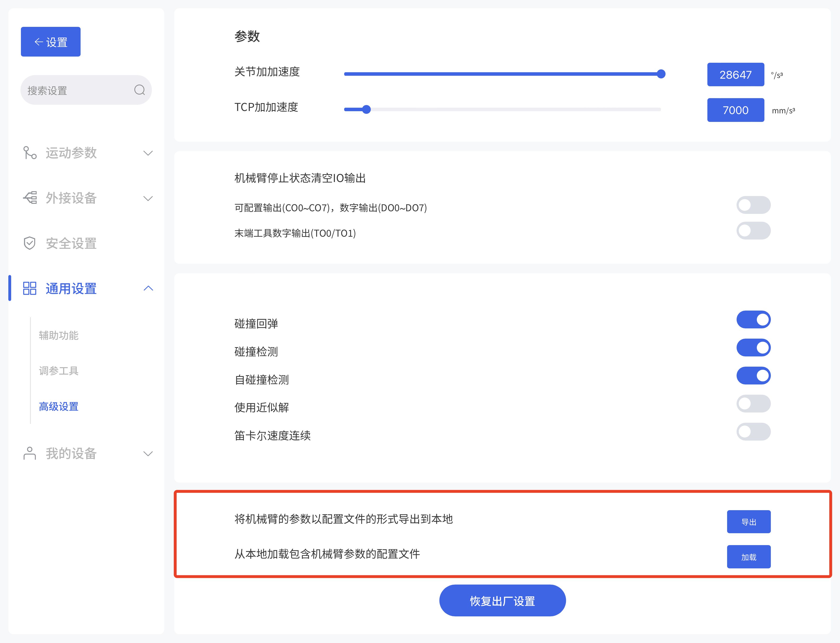Click the back arrow in the 设置 button
The width and height of the screenshot is (840, 643).
point(38,42)
